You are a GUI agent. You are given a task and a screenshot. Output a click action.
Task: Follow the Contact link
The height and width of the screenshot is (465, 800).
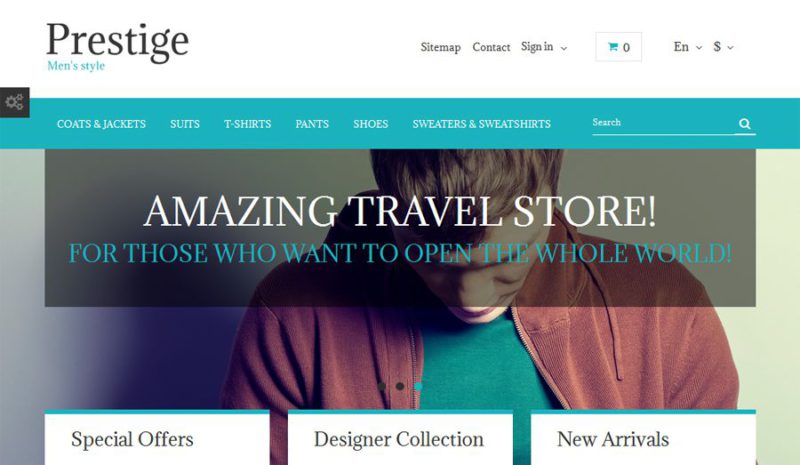pyautogui.click(x=491, y=47)
